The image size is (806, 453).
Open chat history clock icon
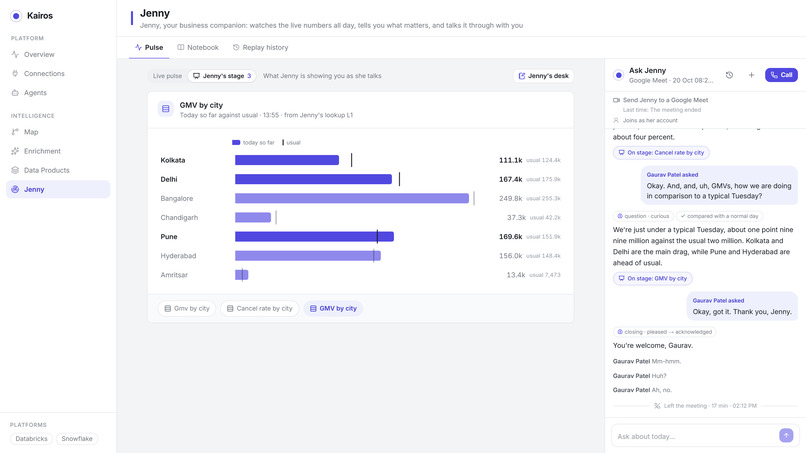tap(729, 75)
